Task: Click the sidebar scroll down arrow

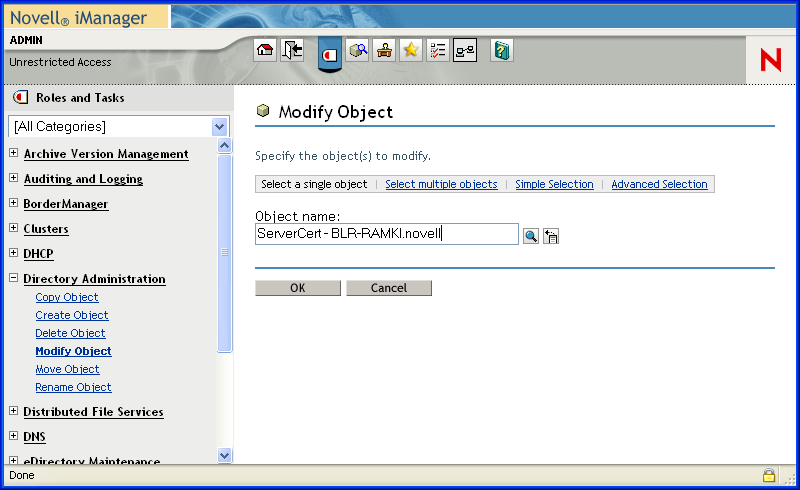Action: 224,455
